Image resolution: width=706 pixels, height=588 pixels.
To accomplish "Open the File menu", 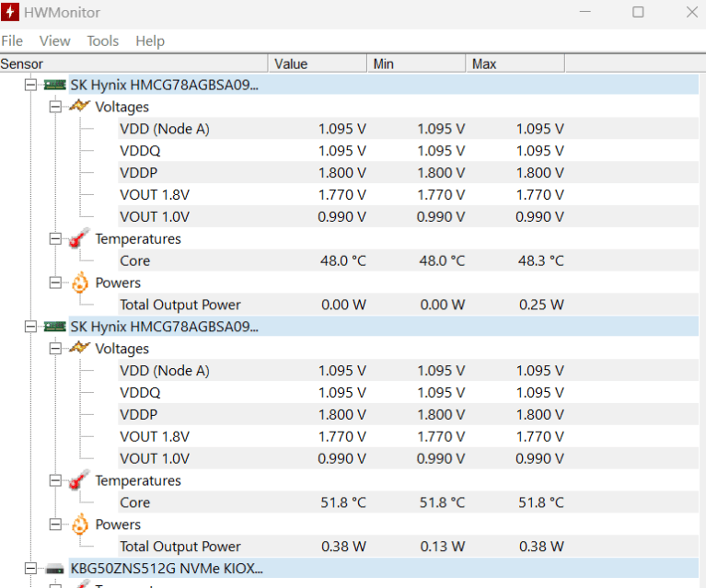I will (12, 41).
